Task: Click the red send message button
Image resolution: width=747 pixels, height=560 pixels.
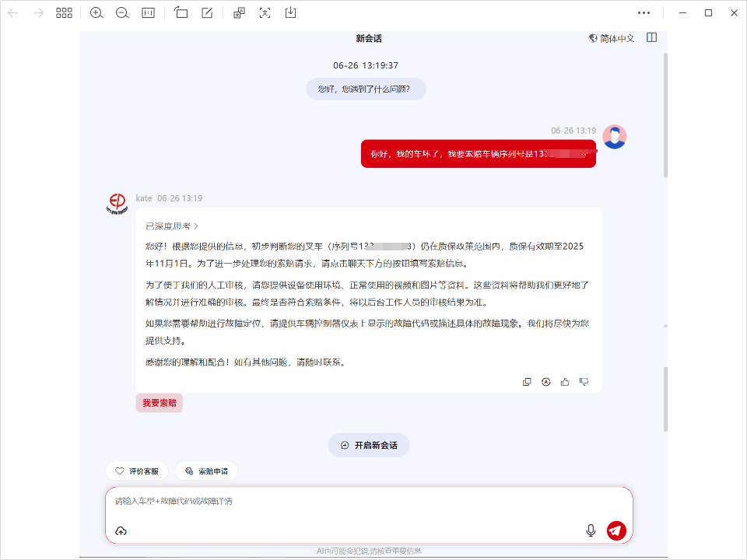Action: [615, 530]
